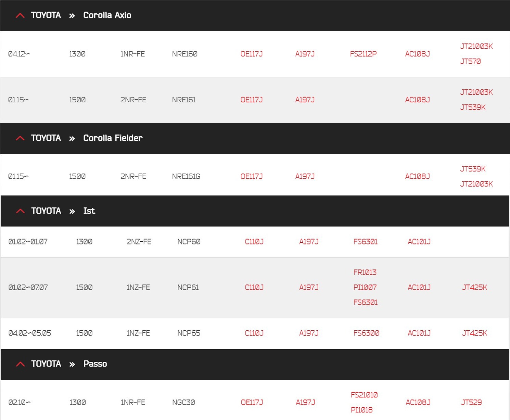The height and width of the screenshot is (420, 510).
Task: Collapse the Toyota Passo section chevron
Action: 20,364
